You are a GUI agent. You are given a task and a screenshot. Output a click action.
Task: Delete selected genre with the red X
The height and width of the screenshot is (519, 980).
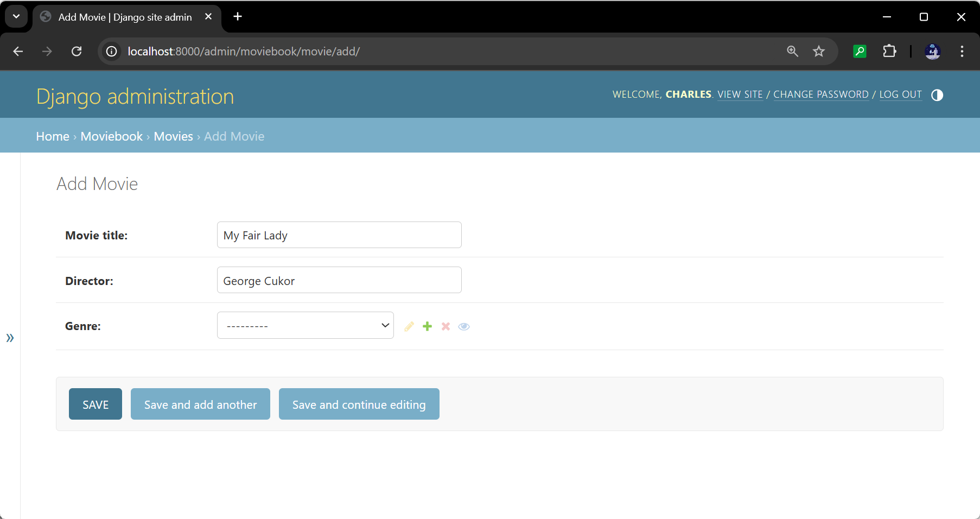(446, 326)
